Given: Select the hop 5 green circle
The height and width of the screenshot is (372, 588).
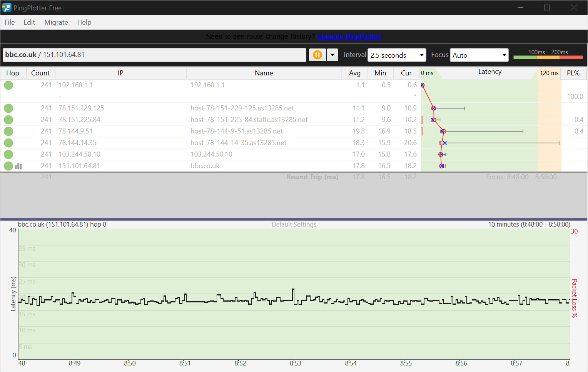Looking at the screenshot, I should [x=8, y=131].
